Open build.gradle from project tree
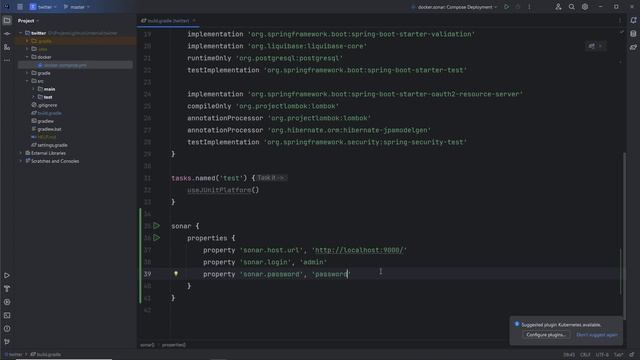This screenshot has width=640, height=360. pyautogui.click(x=46, y=113)
